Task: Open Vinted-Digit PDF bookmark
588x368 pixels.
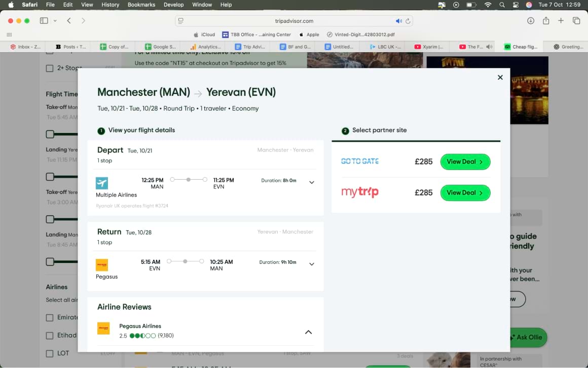Action: tap(361, 35)
